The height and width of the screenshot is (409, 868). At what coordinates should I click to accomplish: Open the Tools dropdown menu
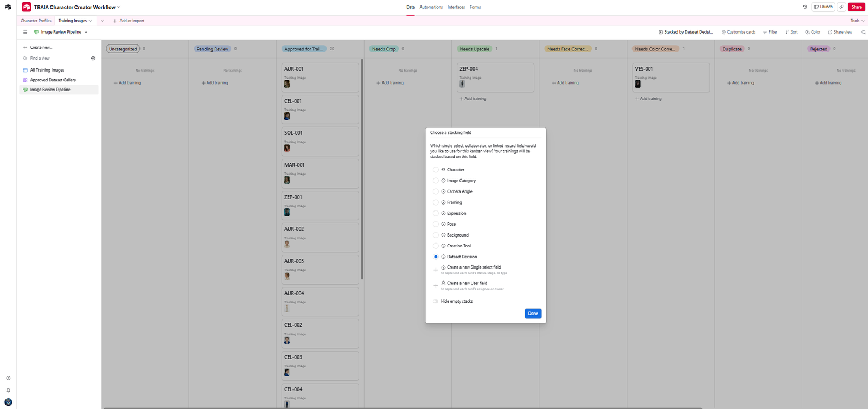pyautogui.click(x=857, y=21)
